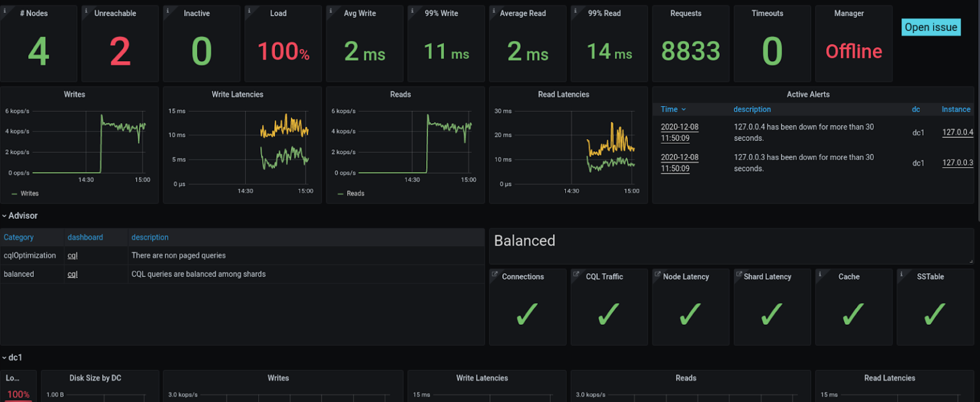
Task: Sort Advisor table by Category header
Action: [x=19, y=237]
